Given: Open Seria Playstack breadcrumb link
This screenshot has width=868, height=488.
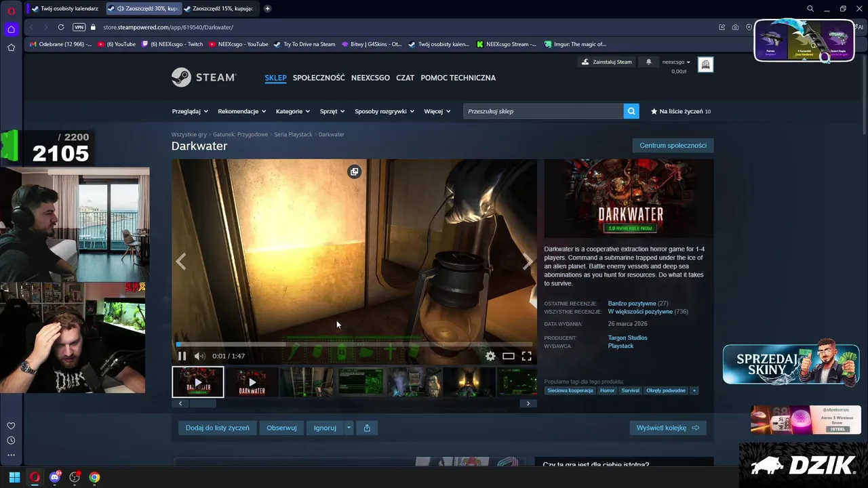Looking at the screenshot, I should [x=293, y=134].
